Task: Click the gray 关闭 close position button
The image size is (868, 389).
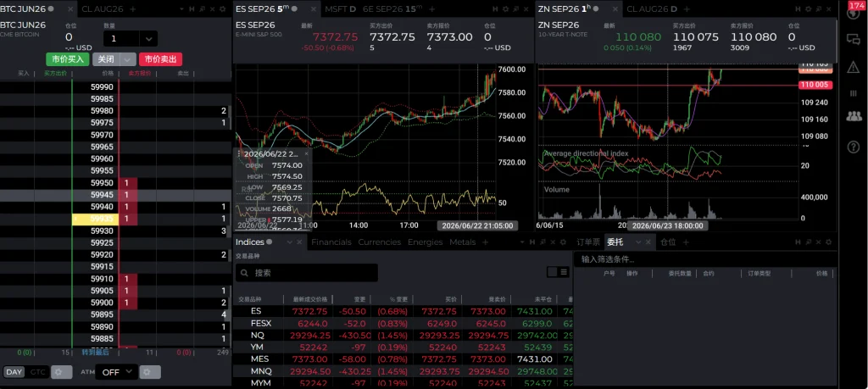Action: (106, 59)
